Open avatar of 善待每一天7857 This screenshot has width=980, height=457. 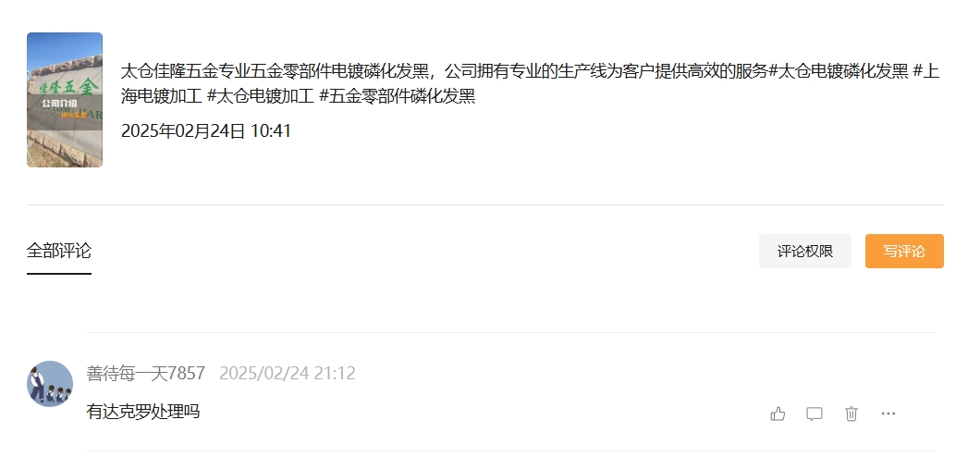[x=50, y=384]
